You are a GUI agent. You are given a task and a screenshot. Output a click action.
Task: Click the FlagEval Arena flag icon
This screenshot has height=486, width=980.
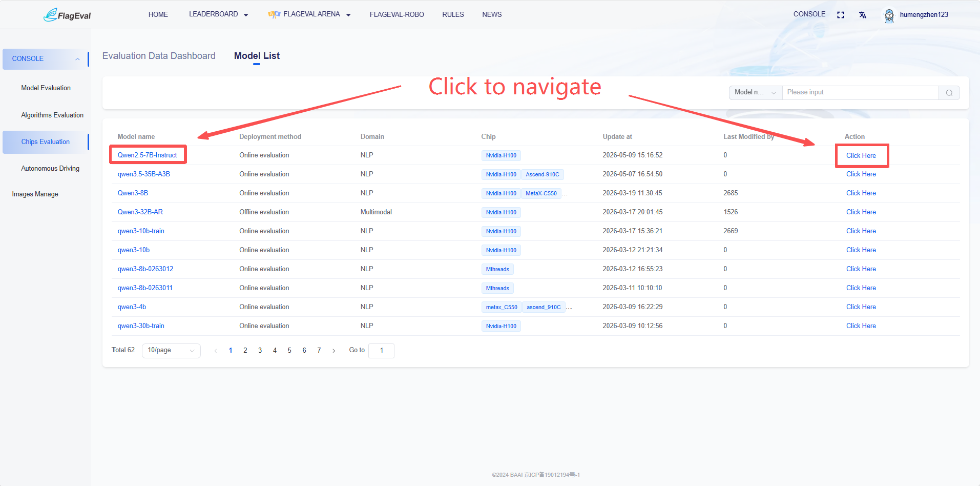click(274, 14)
